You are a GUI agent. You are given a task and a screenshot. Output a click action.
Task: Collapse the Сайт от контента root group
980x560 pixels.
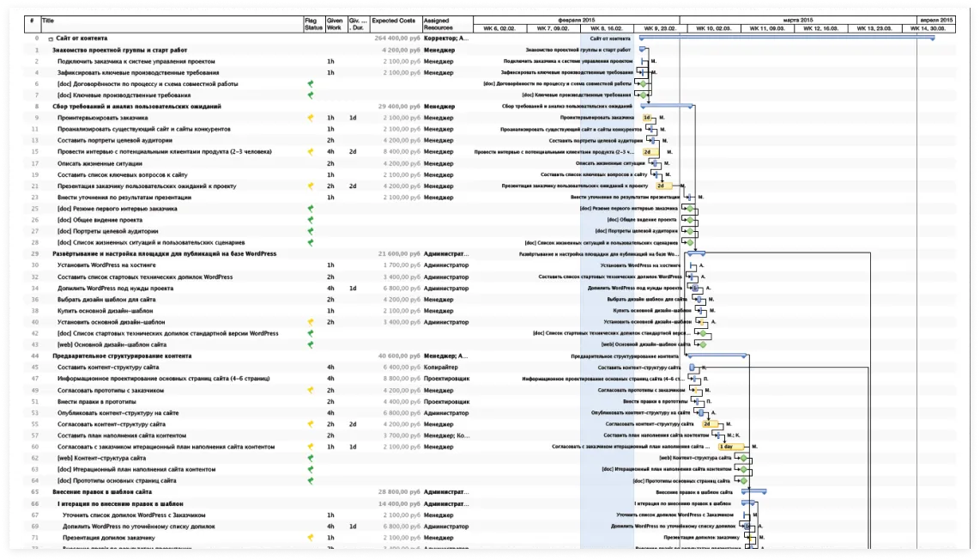pos(51,39)
